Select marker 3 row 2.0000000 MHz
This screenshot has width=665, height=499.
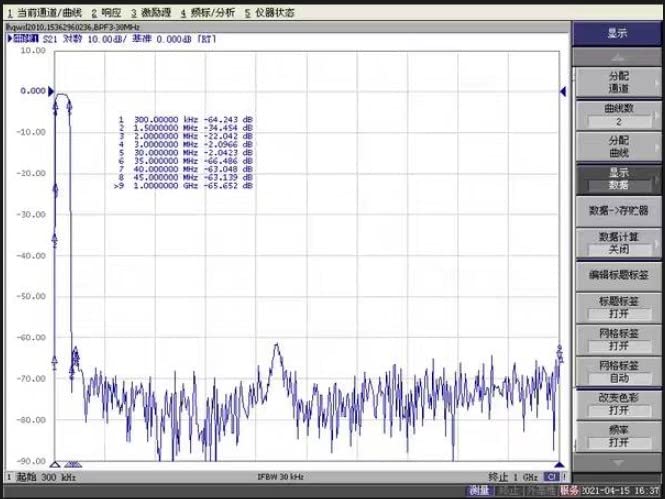point(185,136)
